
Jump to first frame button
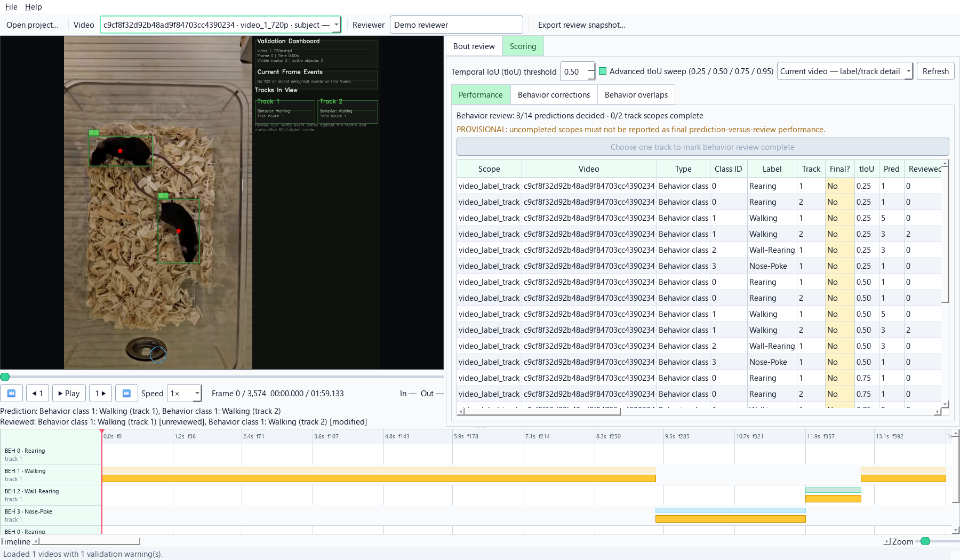click(x=11, y=393)
